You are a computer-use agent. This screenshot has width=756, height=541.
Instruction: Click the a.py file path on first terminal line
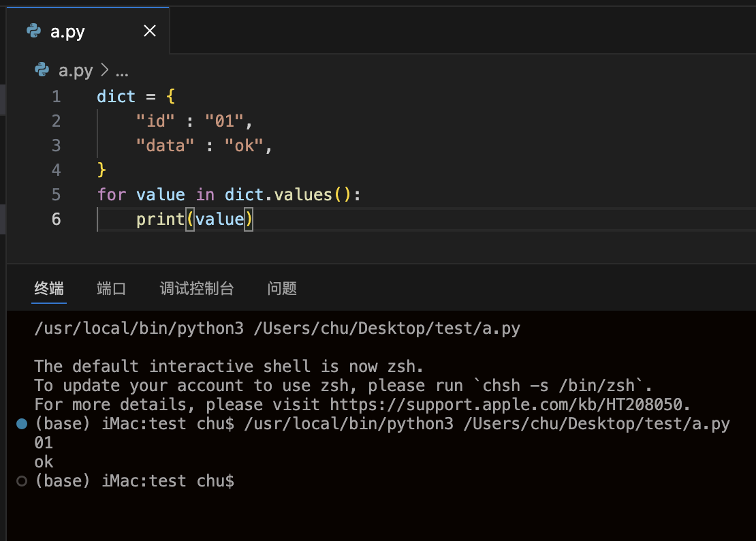(387, 329)
